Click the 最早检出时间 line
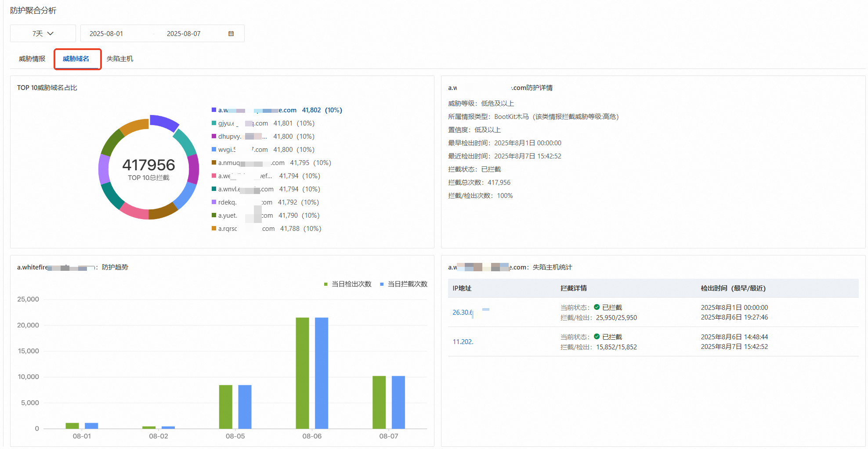 point(505,143)
